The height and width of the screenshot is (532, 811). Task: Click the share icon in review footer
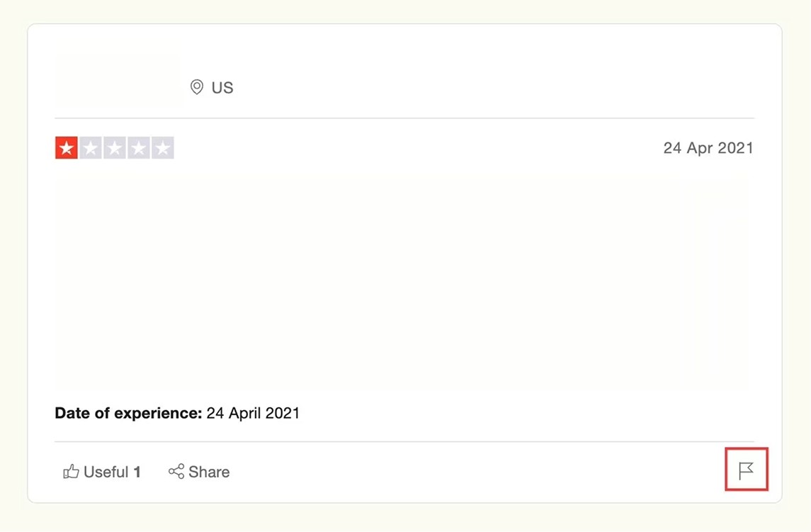(x=176, y=472)
